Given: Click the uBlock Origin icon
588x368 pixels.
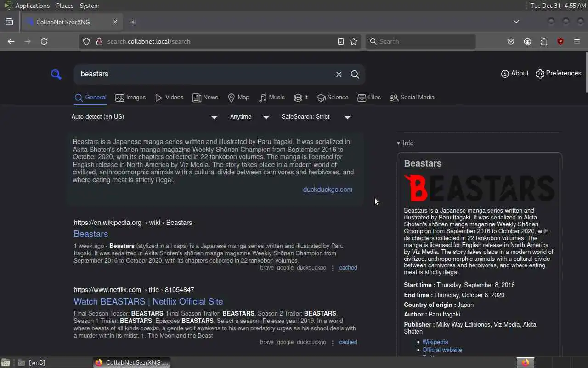Looking at the screenshot, I should coord(560,41).
